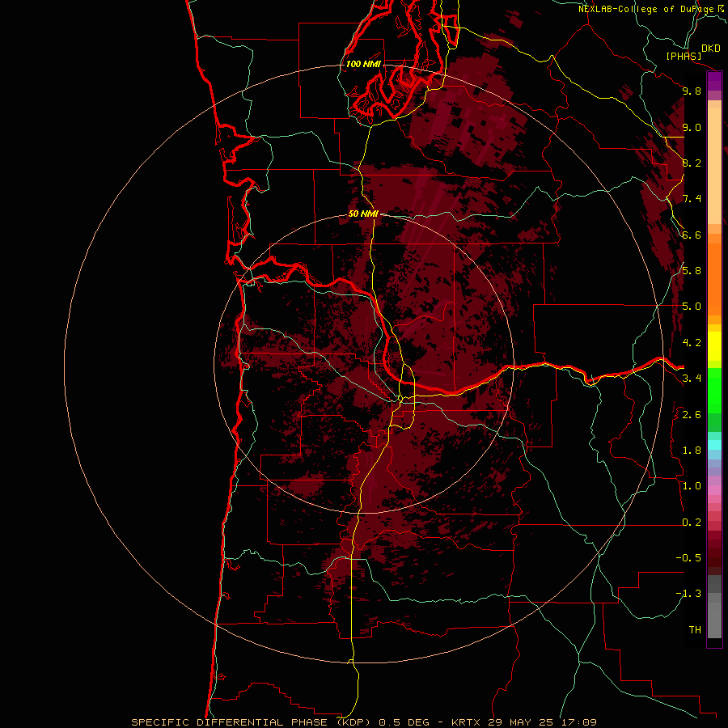Select the cyan band beside 1.8

tap(714, 445)
